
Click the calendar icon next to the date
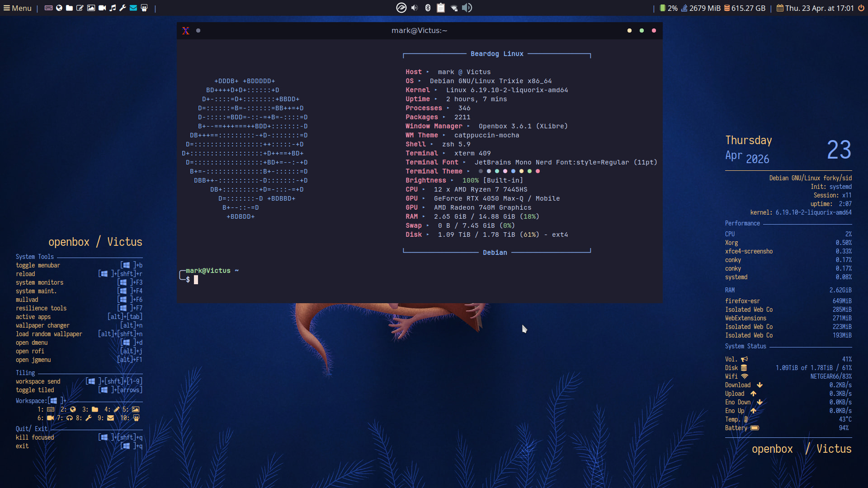[x=780, y=8]
